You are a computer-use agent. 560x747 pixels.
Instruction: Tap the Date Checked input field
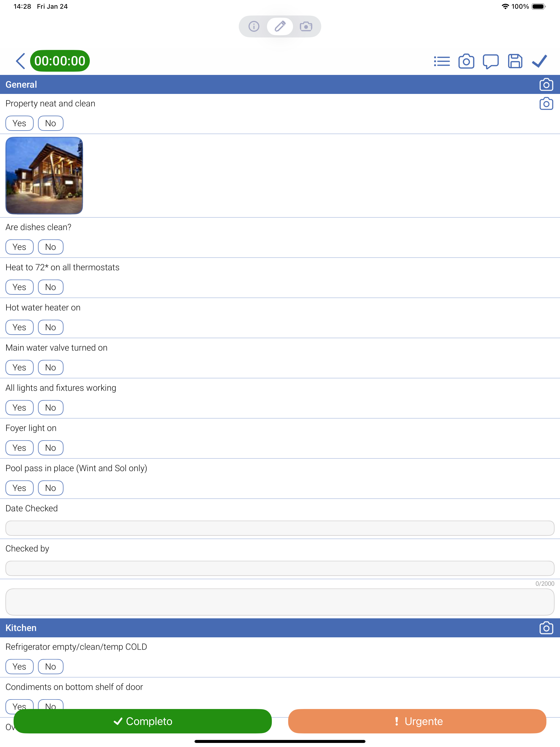280,528
